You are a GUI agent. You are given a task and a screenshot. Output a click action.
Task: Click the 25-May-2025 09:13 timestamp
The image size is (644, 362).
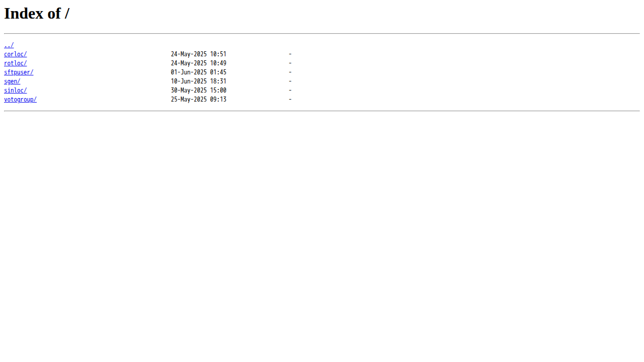tap(199, 100)
